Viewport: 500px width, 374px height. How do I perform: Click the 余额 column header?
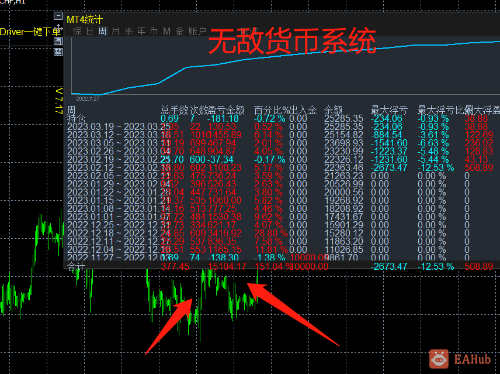point(333,110)
